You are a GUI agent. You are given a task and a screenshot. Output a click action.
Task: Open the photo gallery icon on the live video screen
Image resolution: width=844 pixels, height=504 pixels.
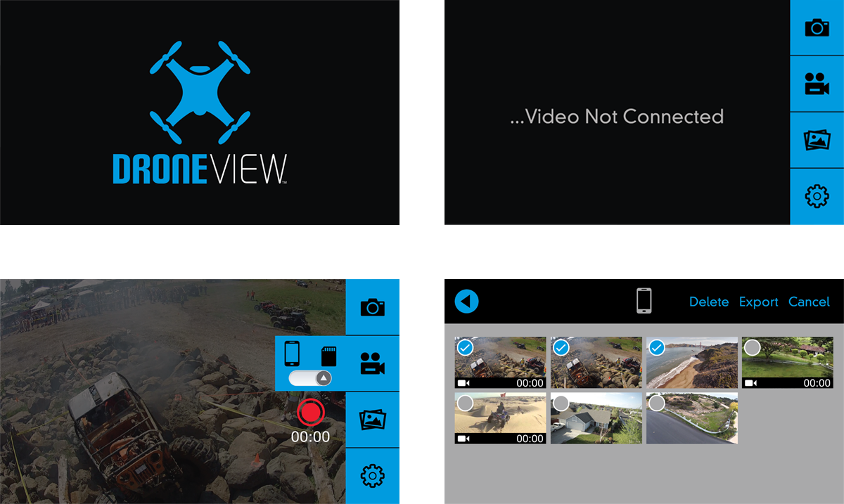[x=372, y=420]
